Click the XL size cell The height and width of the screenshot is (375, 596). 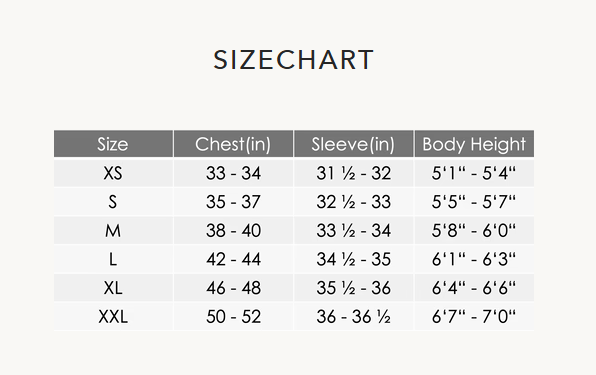click(113, 288)
